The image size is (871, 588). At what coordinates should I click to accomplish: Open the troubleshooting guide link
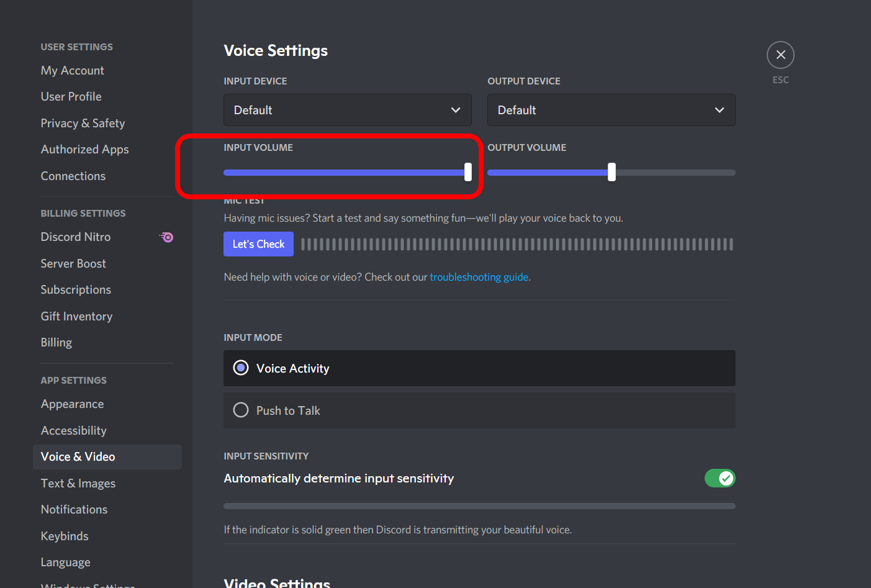pos(479,277)
